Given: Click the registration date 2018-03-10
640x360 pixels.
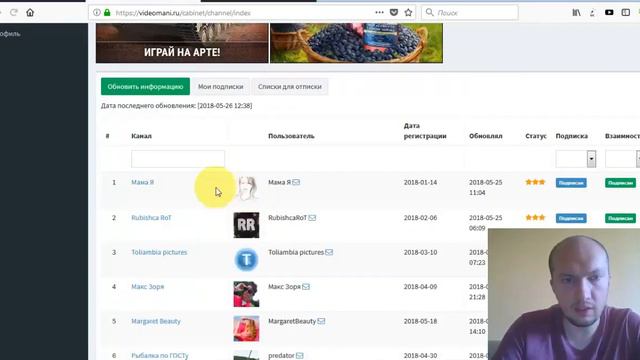Looking at the screenshot, I should click(420, 252).
